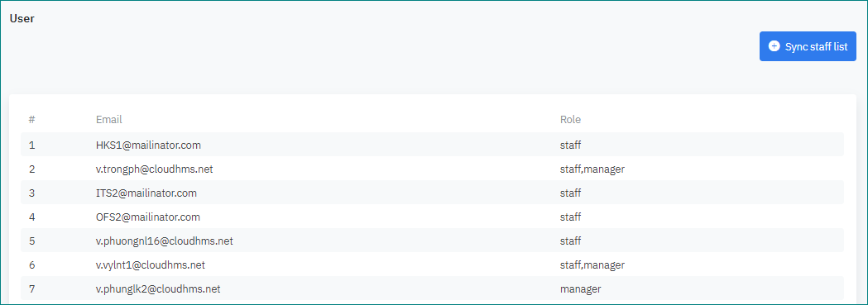Viewport: 868px width, 305px height.
Task: Click the User page heading
Action: (22, 18)
